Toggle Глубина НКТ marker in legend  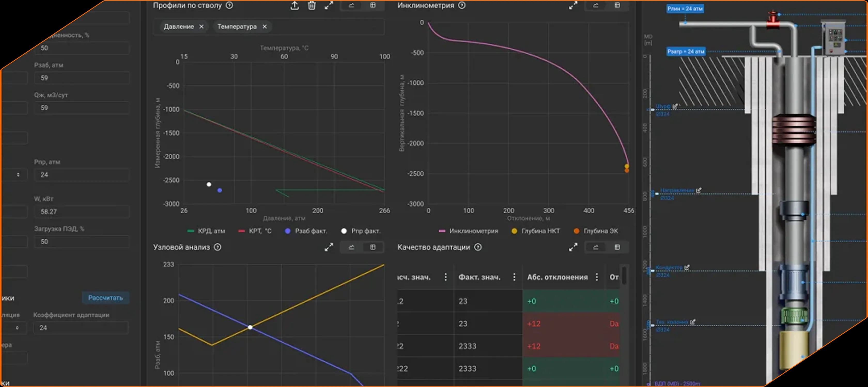point(536,231)
